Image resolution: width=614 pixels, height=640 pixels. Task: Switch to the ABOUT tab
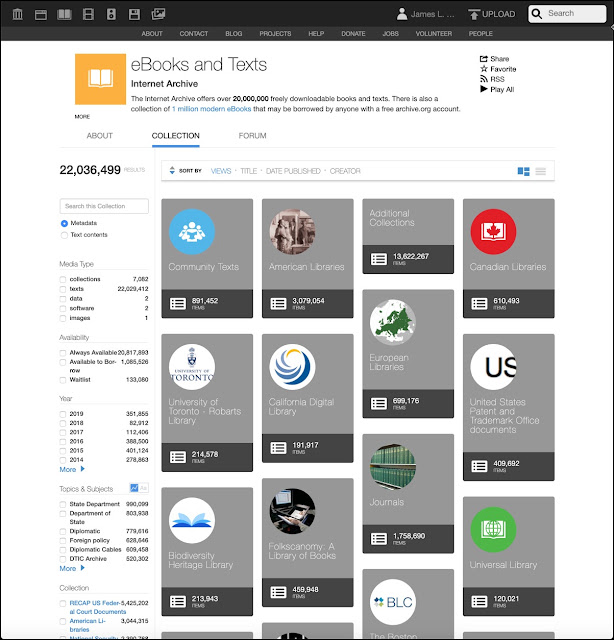(x=100, y=136)
